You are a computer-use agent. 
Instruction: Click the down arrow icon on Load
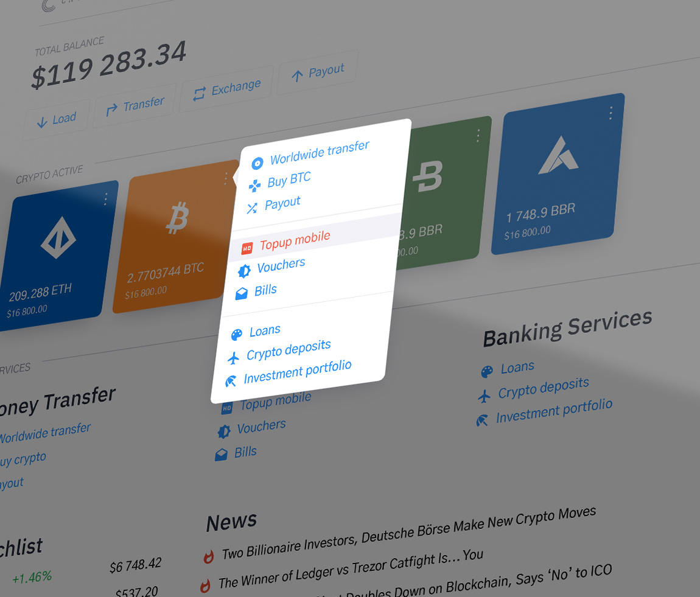pyautogui.click(x=42, y=122)
